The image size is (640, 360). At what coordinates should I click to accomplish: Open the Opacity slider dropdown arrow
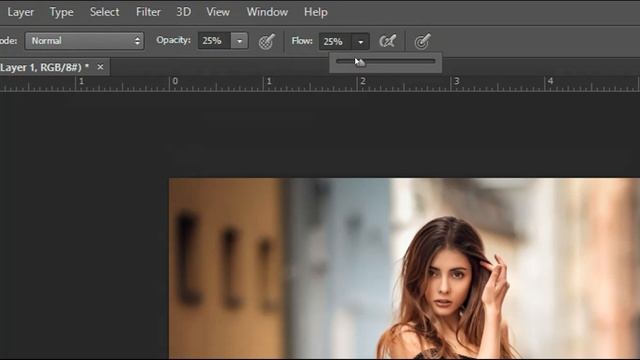[x=240, y=41]
